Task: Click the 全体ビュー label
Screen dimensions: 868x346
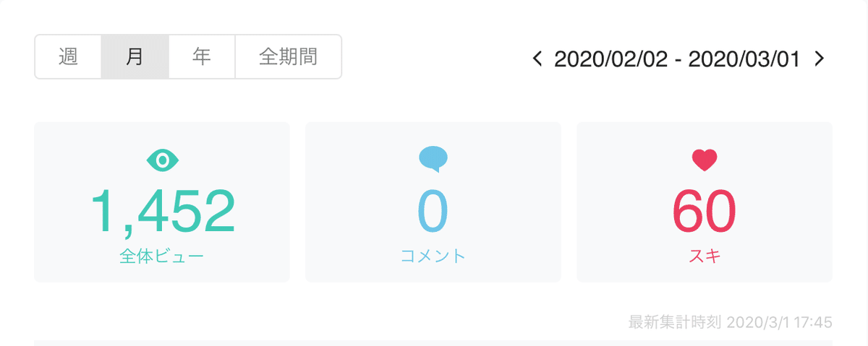Action: coord(162,256)
